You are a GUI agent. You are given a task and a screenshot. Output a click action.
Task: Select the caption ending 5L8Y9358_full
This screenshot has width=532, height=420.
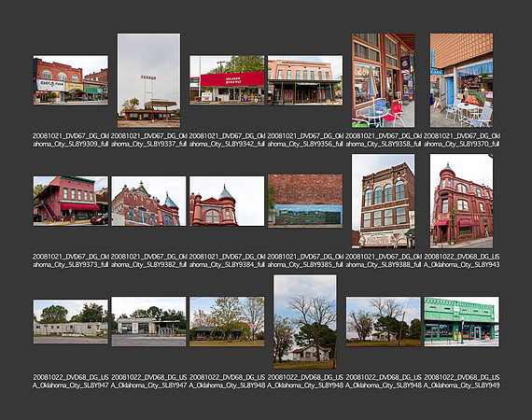(383, 140)
